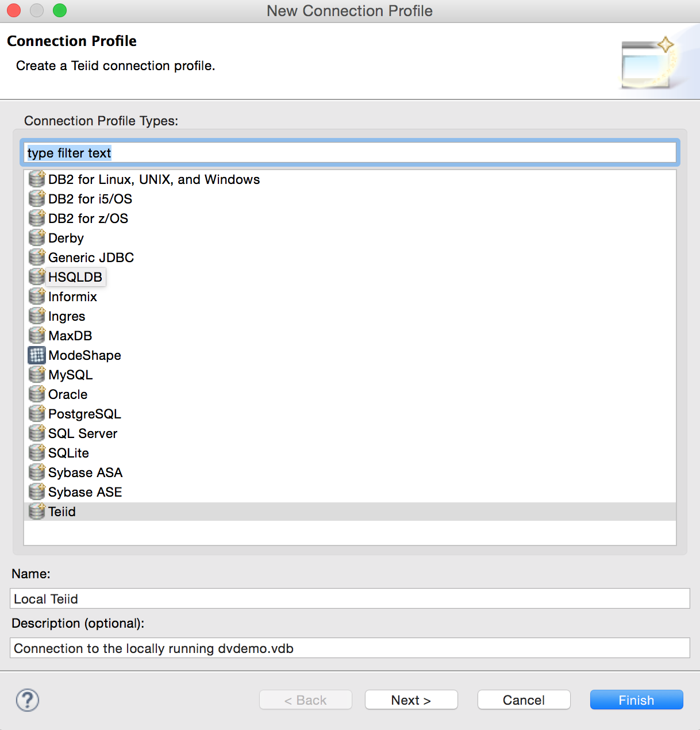Cancel the connection profile wizard
The height and width of the screenshot is (730, 700).
(x=524, y=700)
